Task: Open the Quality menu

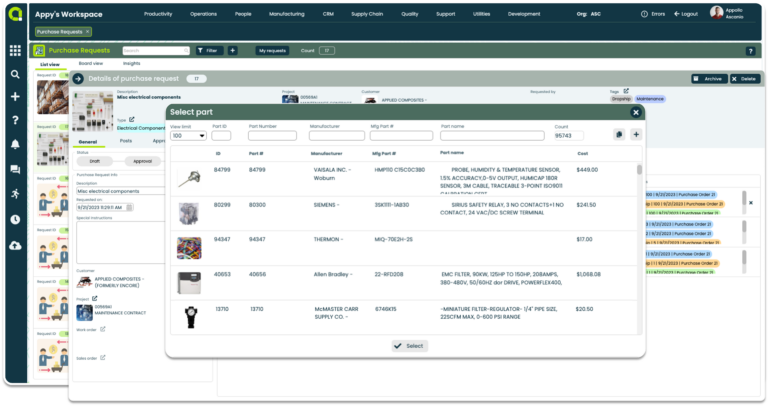Action: pyautogui.click(x=409, y=14)
